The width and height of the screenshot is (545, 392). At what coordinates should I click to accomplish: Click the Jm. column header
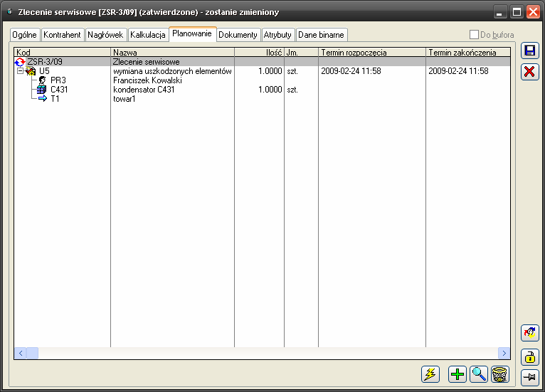(x=301, y=53)
